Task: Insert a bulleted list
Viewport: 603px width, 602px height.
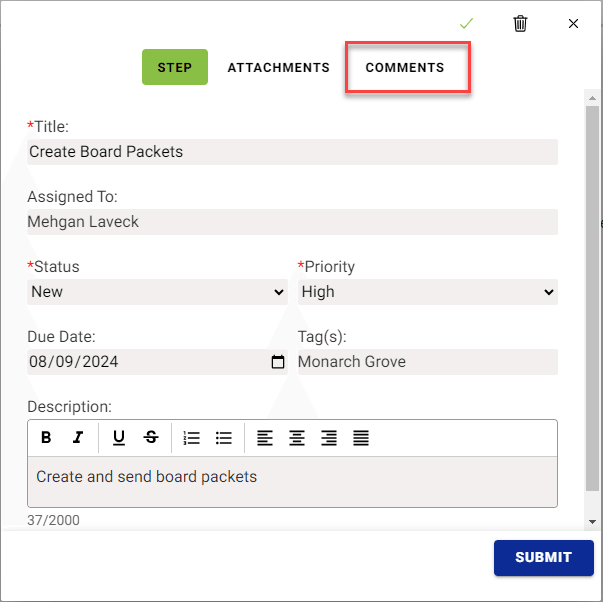Action: point(224,438)
